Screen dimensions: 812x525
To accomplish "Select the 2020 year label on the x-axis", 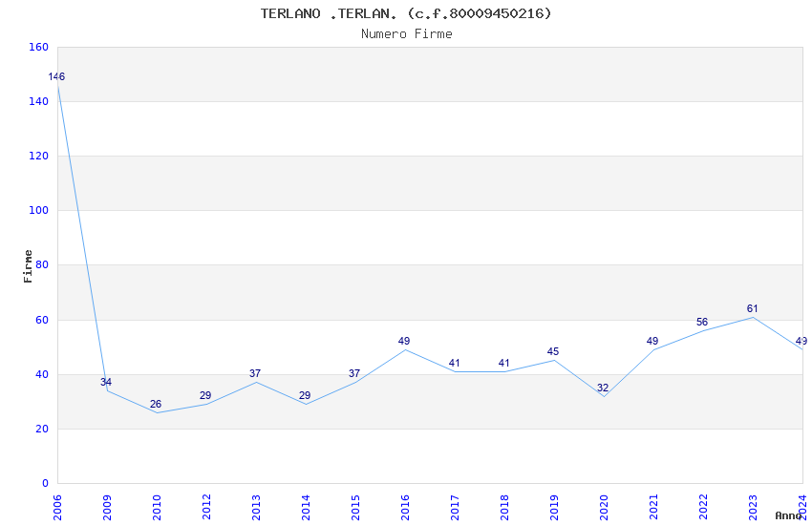I will 604,507.
